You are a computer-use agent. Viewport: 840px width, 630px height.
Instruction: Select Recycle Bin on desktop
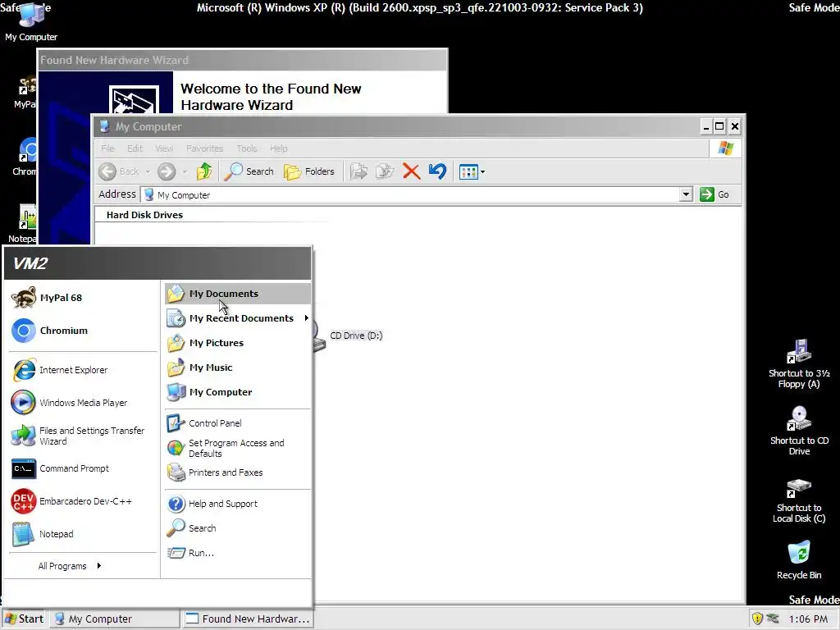pyautogui.click(x=799, y=560)
